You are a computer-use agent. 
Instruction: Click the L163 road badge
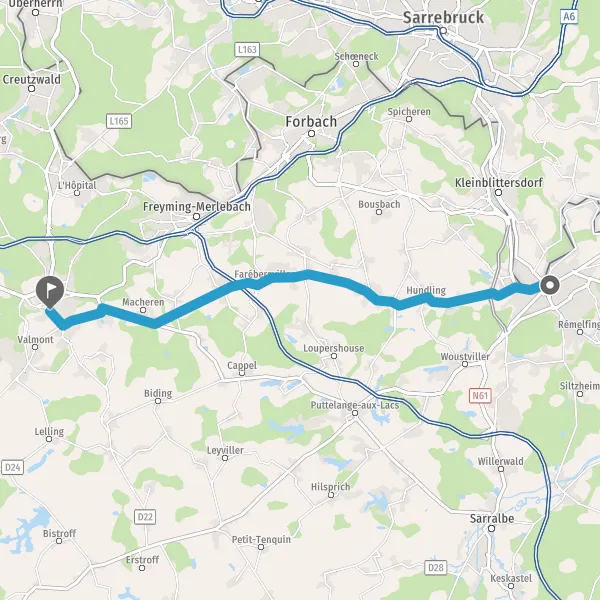[247, 49]
